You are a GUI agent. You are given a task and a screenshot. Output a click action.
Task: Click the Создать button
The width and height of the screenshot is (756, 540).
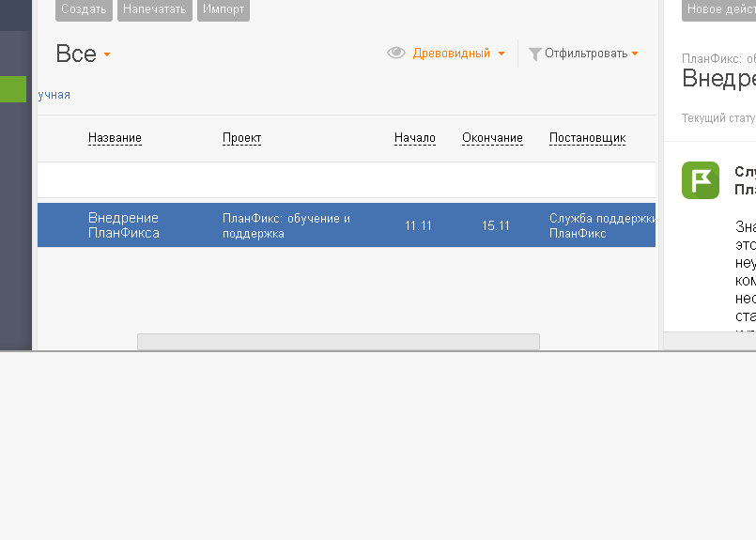(84, 9)
